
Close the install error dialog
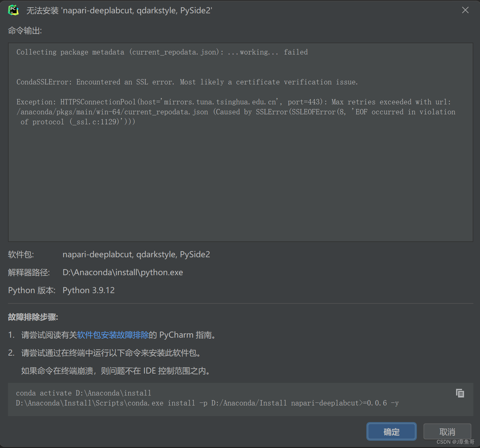(465, 10)
